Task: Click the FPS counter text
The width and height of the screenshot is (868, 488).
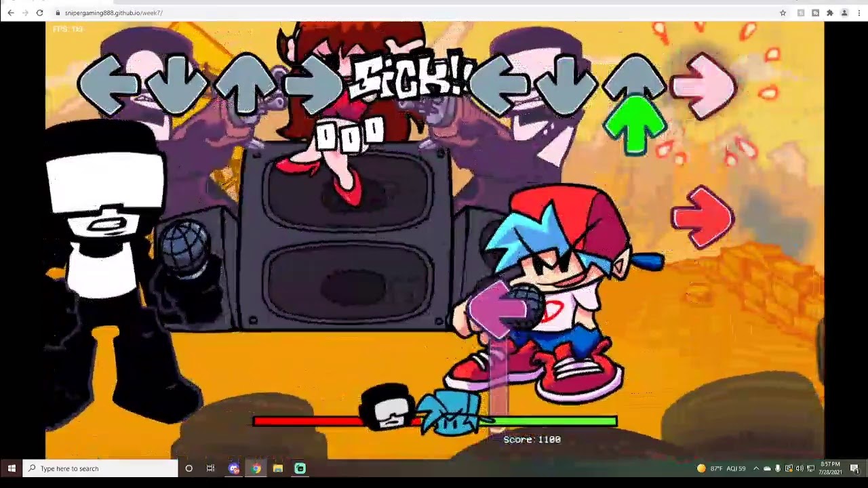Action: pyautogui.click(x=68, y=29)
